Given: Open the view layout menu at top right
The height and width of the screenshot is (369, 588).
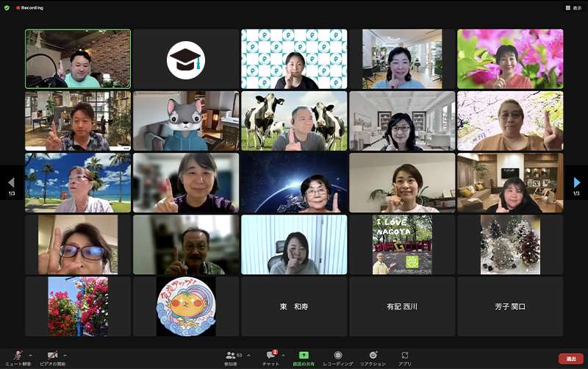Looking at the screenshot, I should (573, 7).
